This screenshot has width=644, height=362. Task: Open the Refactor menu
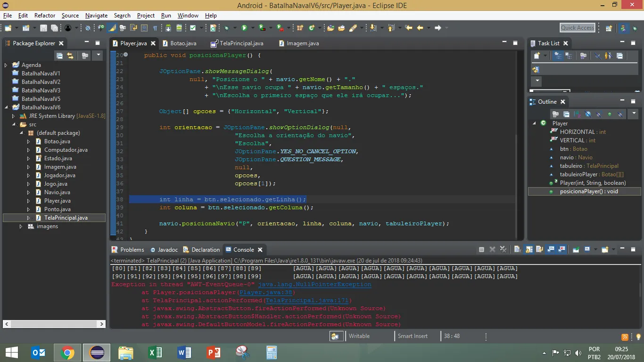click(45, 16)
